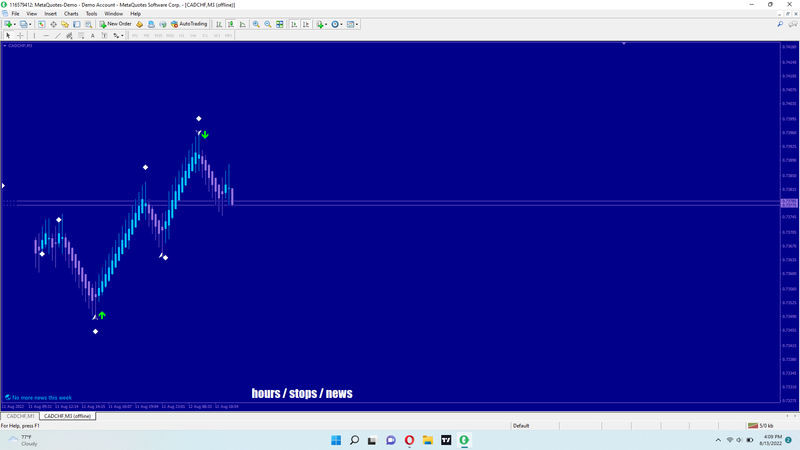Viewport: 800px width, 450px height.
Task: Toggle chart shift icon
Action: coord(306,24)
